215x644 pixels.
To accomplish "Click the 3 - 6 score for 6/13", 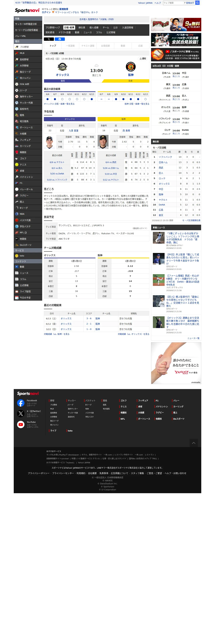I will click(x=89, y=318).
